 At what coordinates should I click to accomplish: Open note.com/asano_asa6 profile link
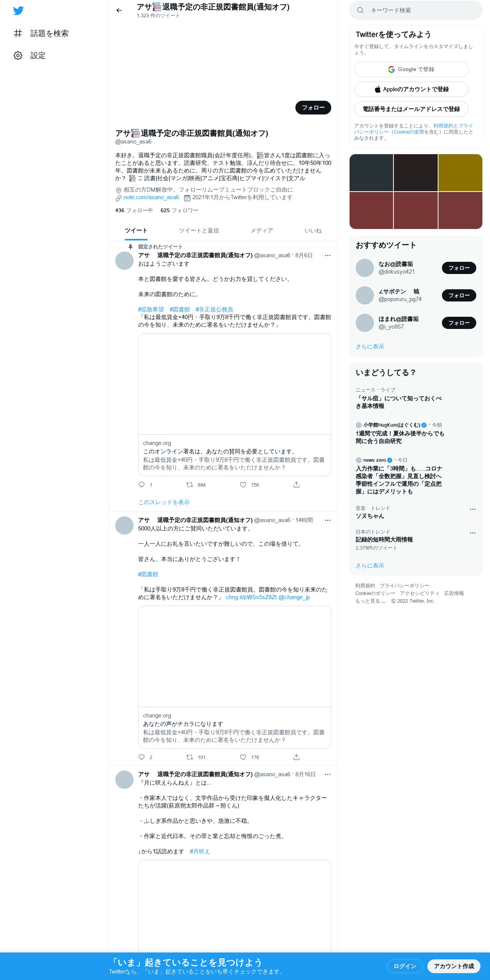tap(151, 197)
